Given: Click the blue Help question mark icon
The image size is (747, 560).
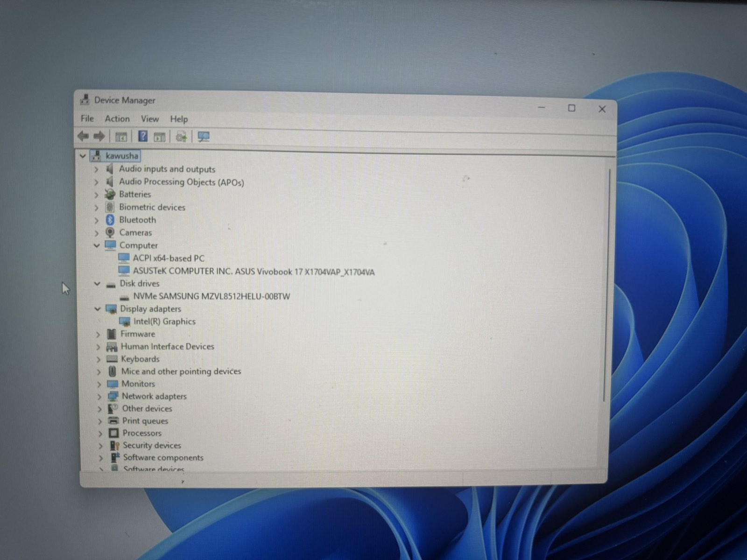Looking at the screenshot, I should coord(143,136).
